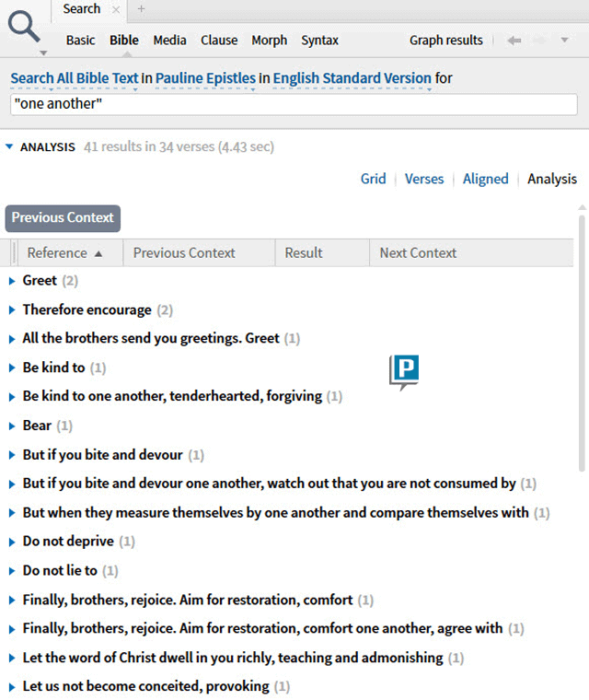Click the back navigation arrow
This screenshot has width=589, height=700.
pos(514,41)
